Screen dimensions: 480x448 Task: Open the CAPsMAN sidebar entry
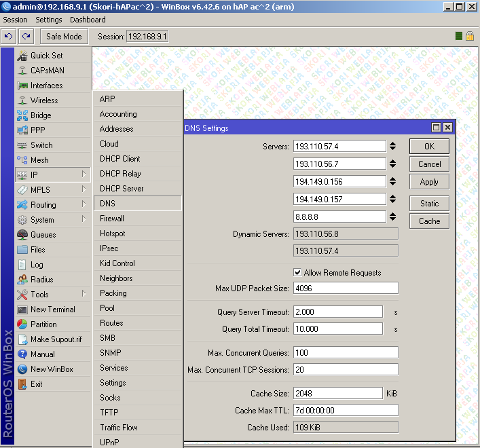pyautogui.click(x=48, y=71)
